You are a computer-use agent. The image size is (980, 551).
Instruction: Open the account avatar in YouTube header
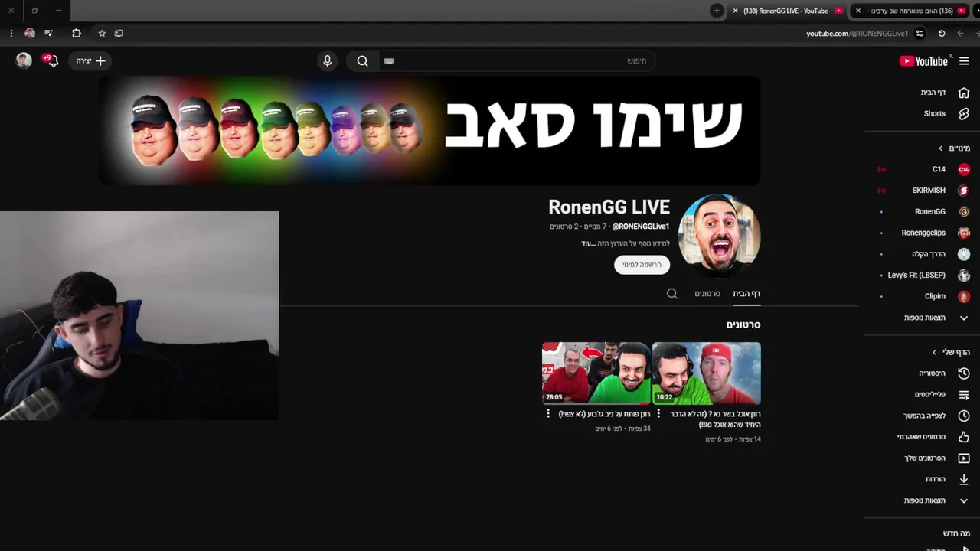point(24,60)
